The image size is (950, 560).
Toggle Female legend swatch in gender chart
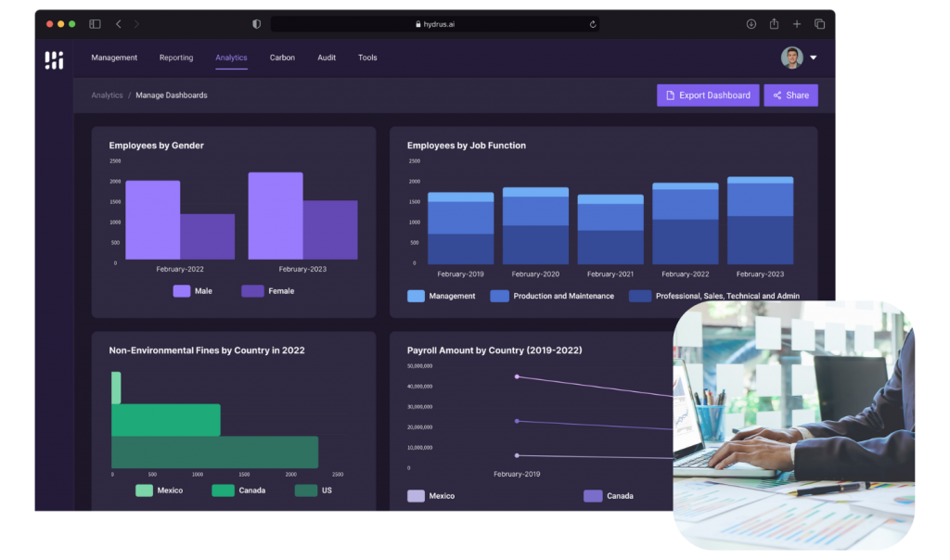pos(252,291)
